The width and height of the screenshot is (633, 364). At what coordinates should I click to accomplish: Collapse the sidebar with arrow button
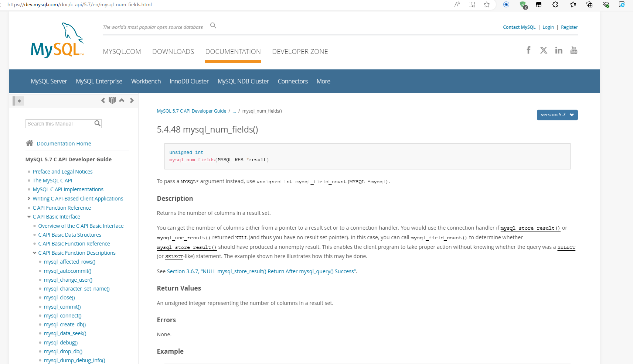(18, 101)
